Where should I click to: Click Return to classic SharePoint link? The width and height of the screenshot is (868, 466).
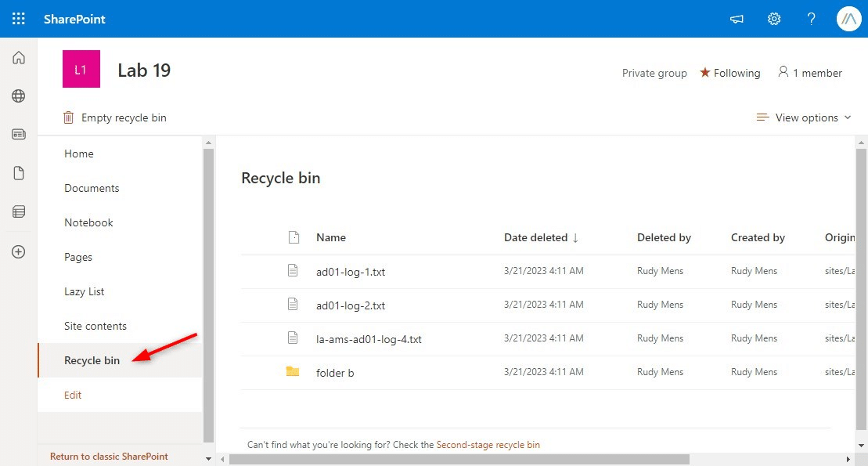coord(109,456)
